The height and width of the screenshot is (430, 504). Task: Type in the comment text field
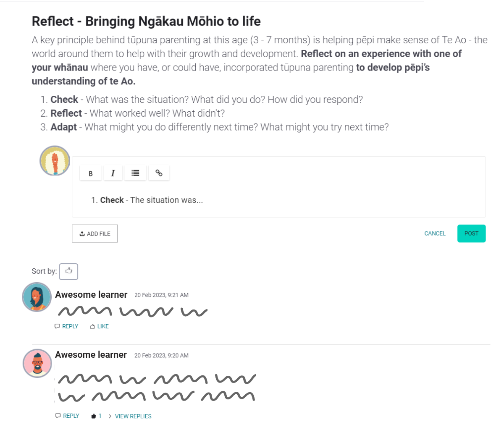click(x=277, y=200)
